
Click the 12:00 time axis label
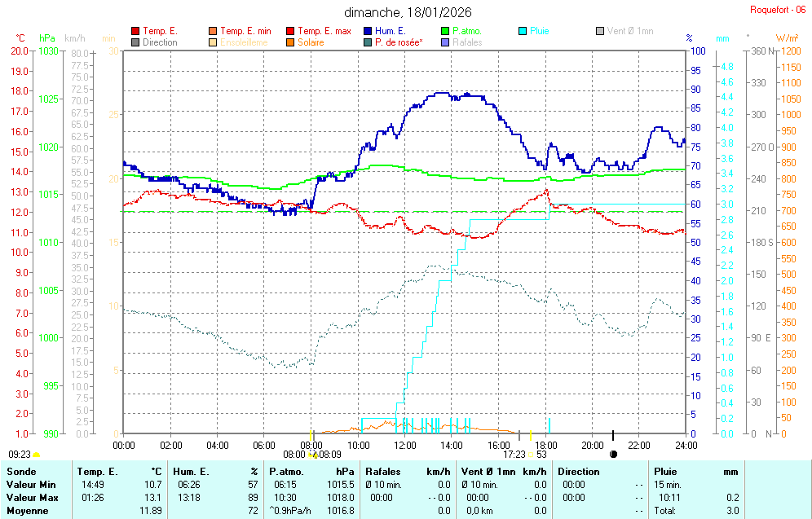tap(405, 445)
